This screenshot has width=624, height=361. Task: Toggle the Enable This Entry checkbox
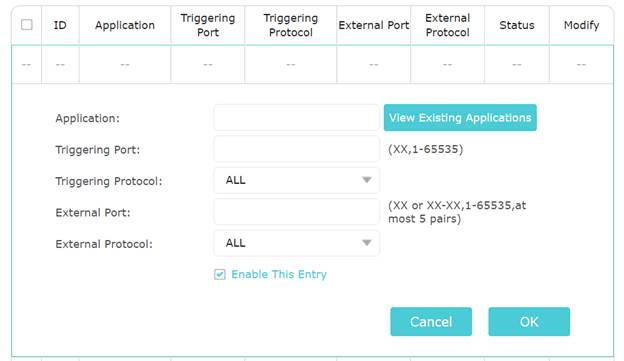[x=220, y=274]
